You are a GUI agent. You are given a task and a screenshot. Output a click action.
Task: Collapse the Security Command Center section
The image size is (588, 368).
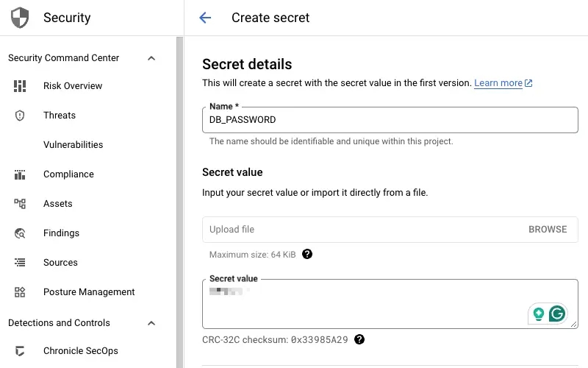click(x=151, y=58)
